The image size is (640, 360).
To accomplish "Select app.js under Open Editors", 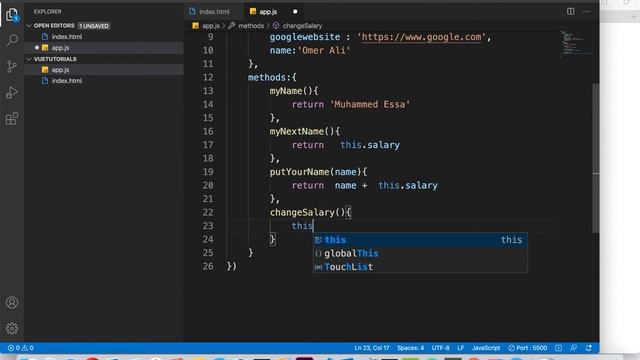I will tap(104, 48).
